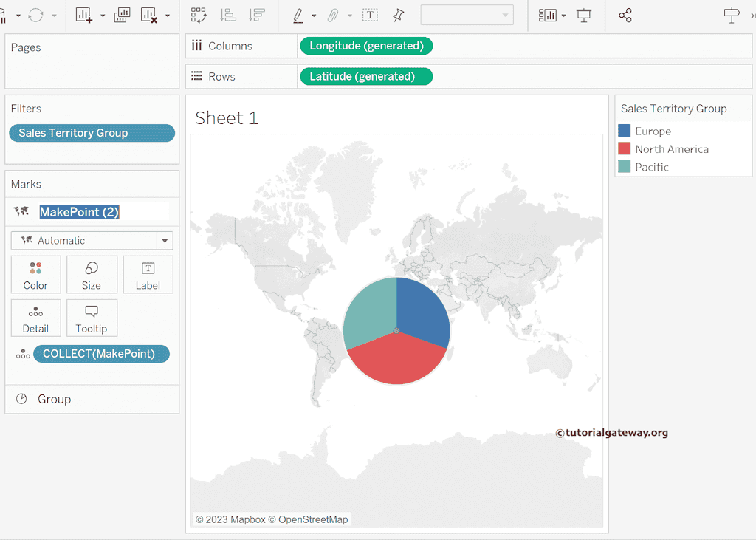Expand the New Worksheet dropdown arrow
756x540 pixels.
(x=102, y=16)
